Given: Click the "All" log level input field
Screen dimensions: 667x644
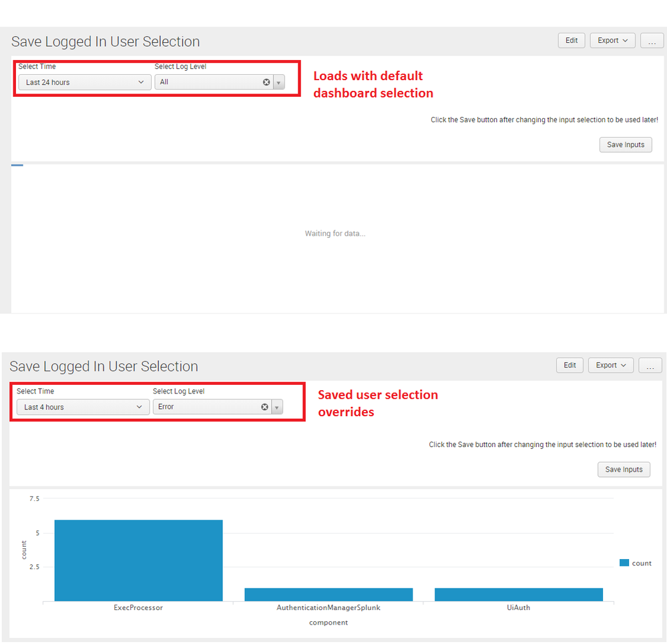Looking at the screenshot, I should (x=208, y=82).
